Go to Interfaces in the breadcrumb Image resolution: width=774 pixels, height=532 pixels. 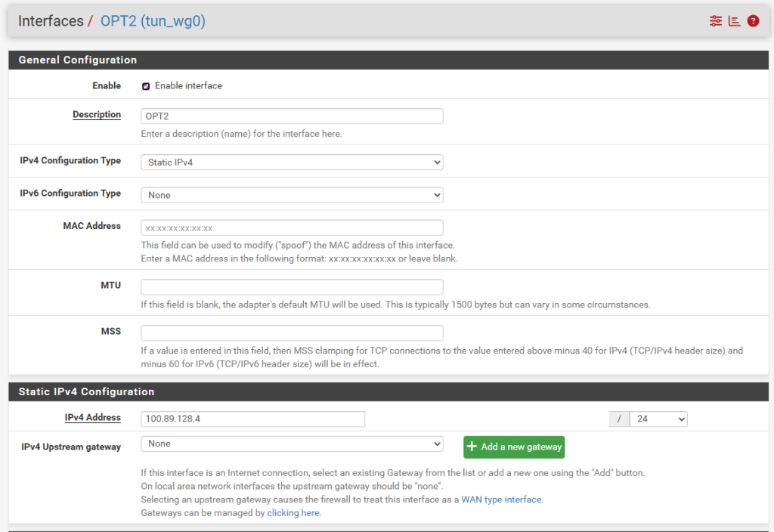[x=51, y=21]
